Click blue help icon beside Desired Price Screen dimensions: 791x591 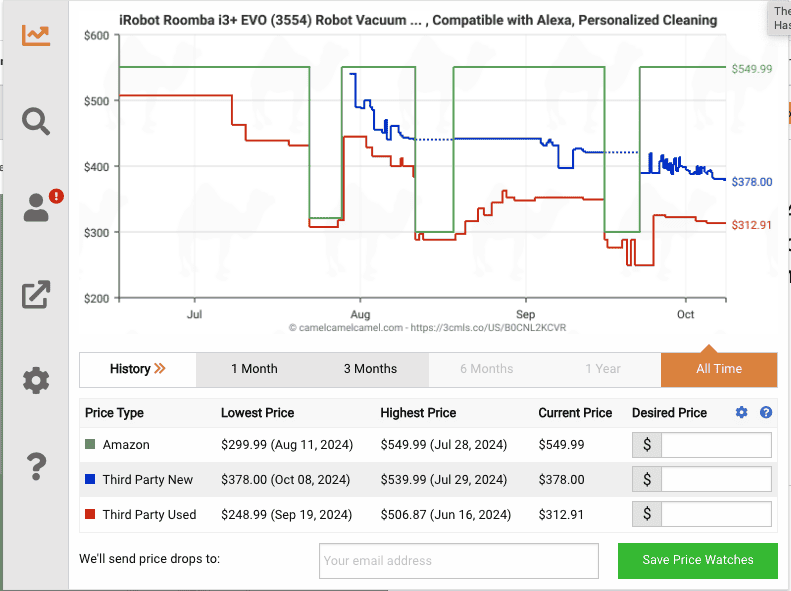coord(766,413)
